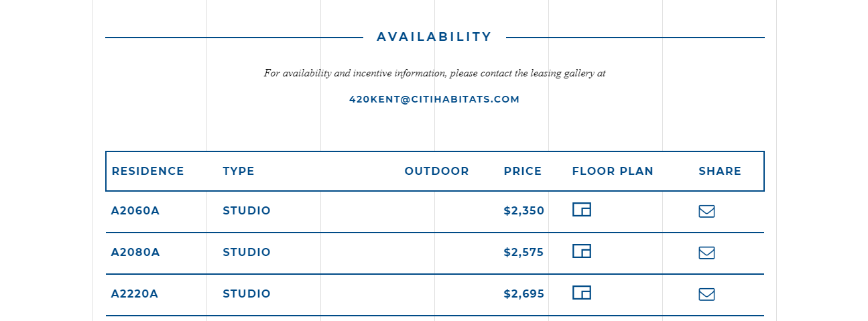
Task: Sort listings by Price column header
Action: tap(523, 171)
